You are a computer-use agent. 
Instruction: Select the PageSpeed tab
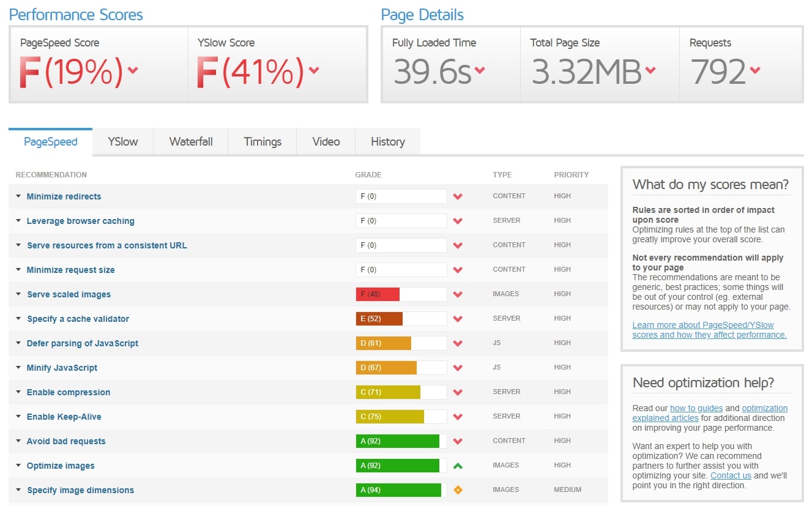51,142
